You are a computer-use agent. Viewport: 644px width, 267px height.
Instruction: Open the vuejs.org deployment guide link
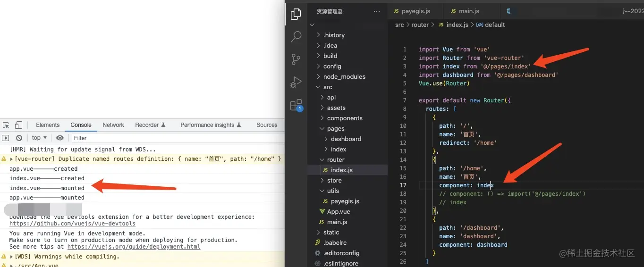[x=134, y=247]
